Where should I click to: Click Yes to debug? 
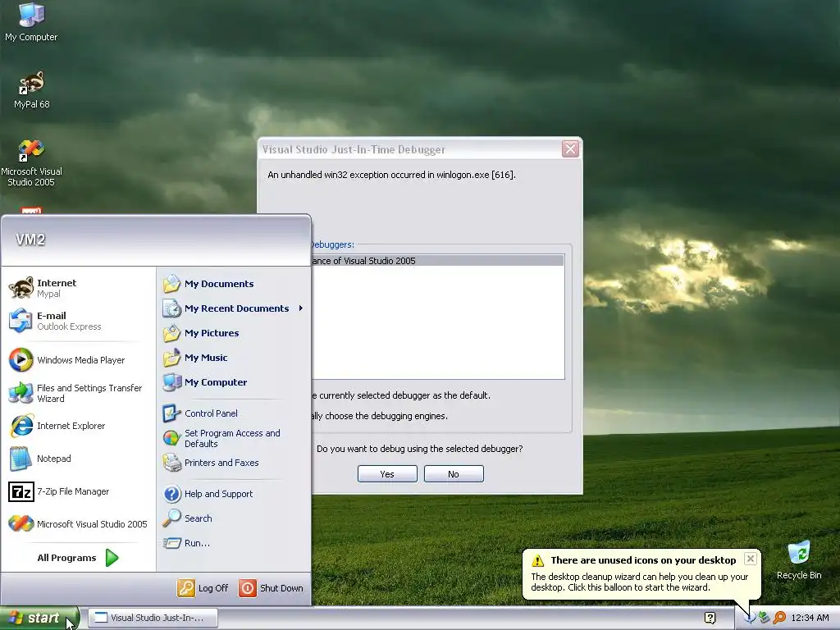pos(387,474)
